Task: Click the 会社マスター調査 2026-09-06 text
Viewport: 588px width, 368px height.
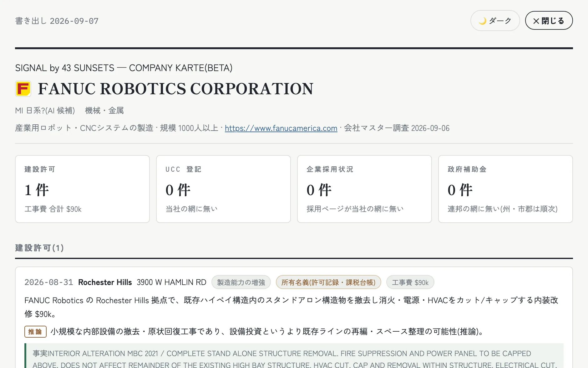Action: 397,128
